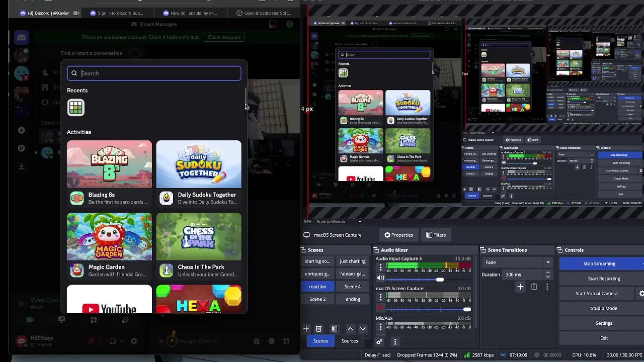Open the Fade transition dropdown
This screenshot has width=644, height=362.
click(x=518, y=262)
